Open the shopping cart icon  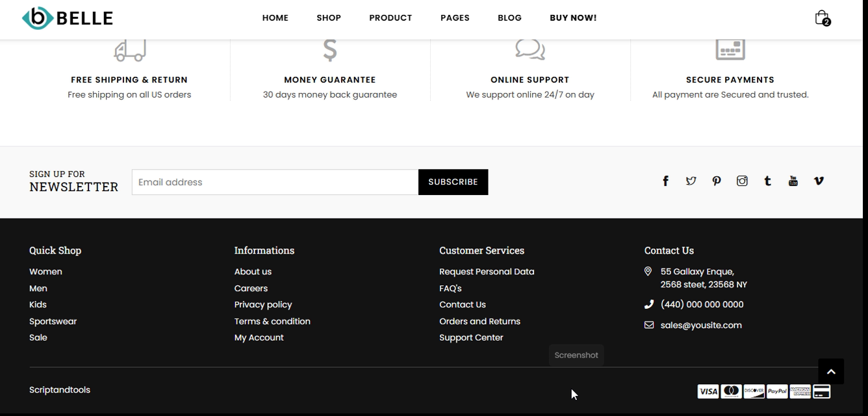822,18
